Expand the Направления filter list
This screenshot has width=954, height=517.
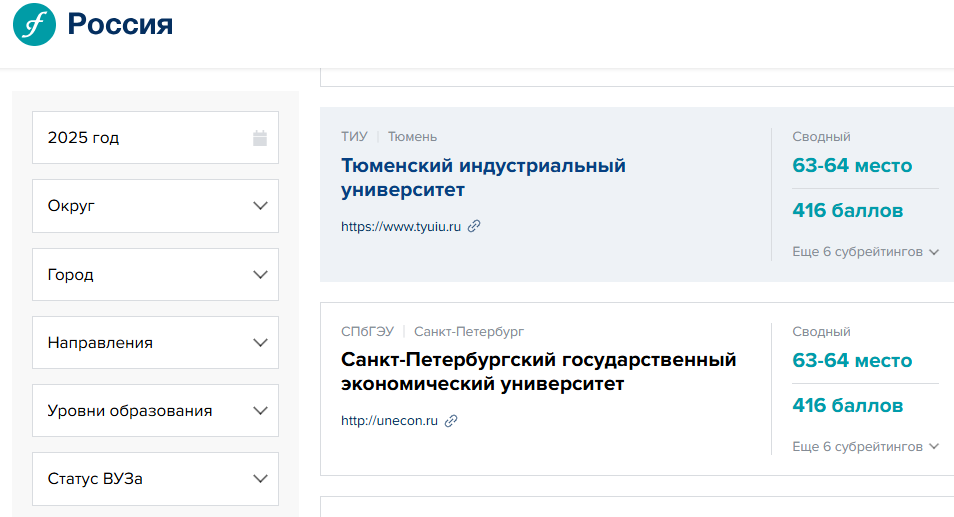[x=155, y=342]
